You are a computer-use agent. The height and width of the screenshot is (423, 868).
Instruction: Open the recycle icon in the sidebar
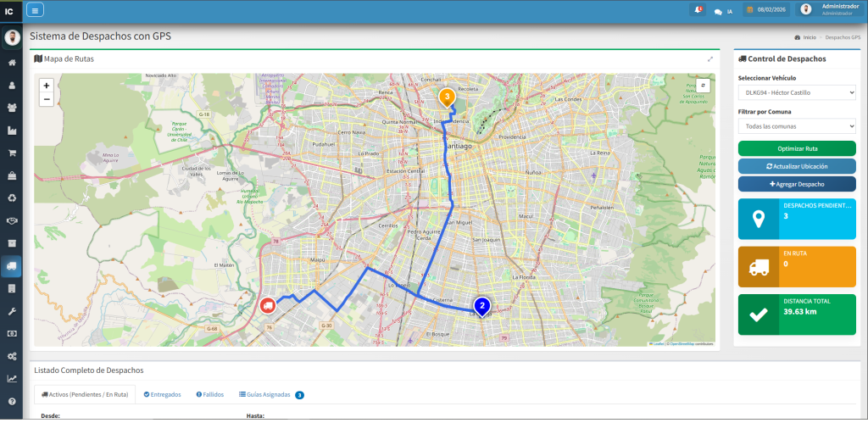pyautogui.click(x=12, y=198)
